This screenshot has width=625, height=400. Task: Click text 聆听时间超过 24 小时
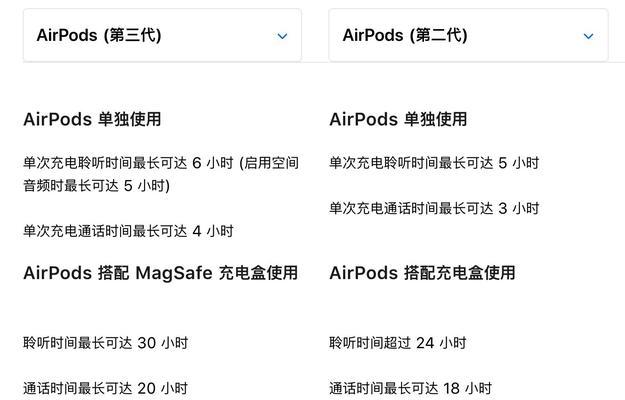pos(398,343)
